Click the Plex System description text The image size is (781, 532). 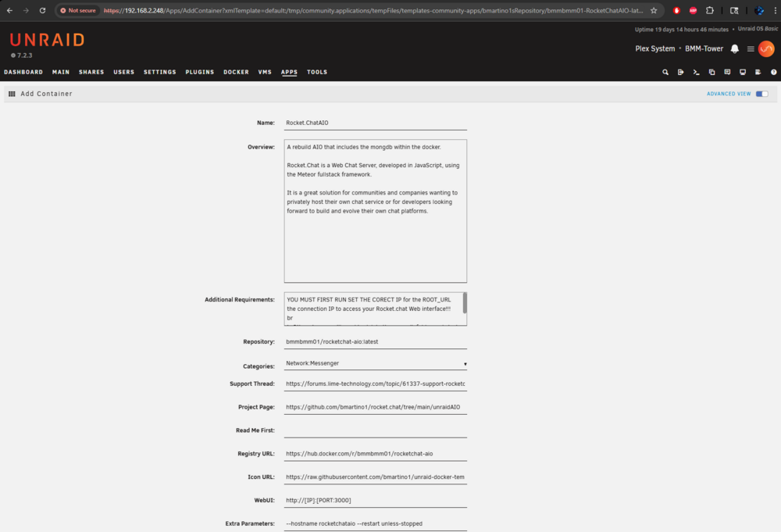[655, 48]
